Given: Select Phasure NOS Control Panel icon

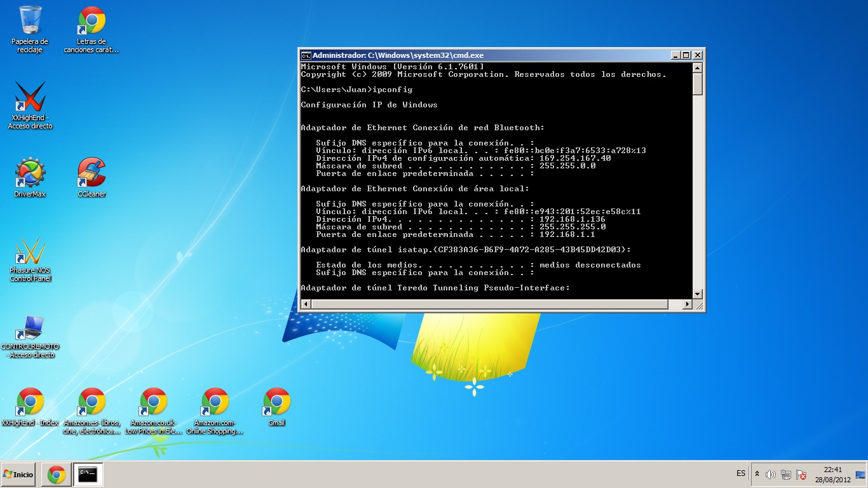Looking at the screenshot, I should [x=30, y=259].
